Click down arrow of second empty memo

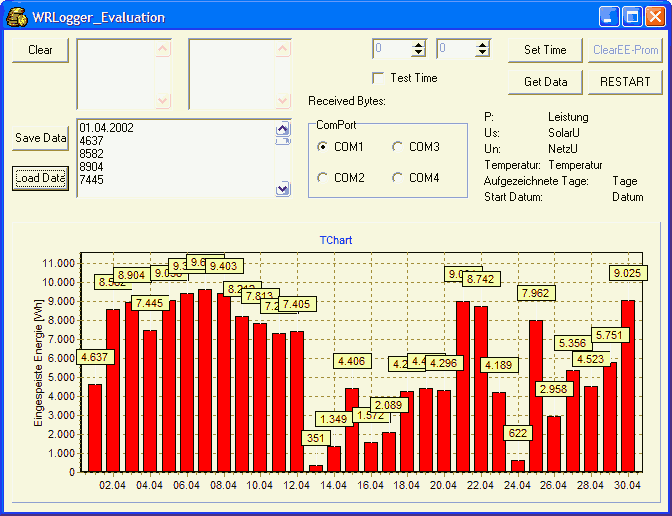click(x=282, y=101)
